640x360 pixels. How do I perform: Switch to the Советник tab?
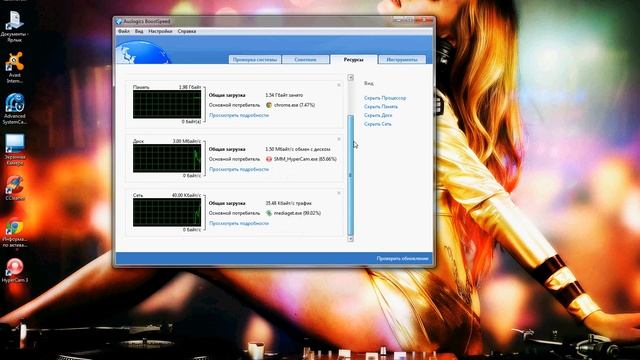(305, 60)
